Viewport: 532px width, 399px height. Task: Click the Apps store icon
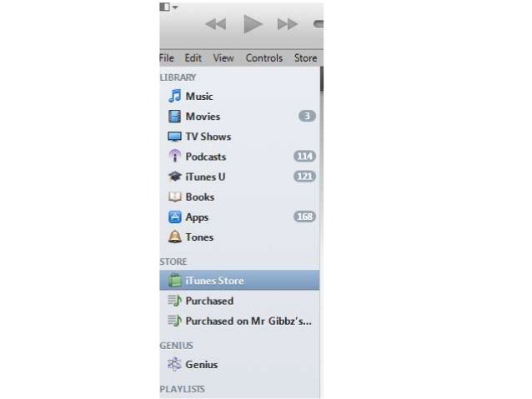coord(175,217)
